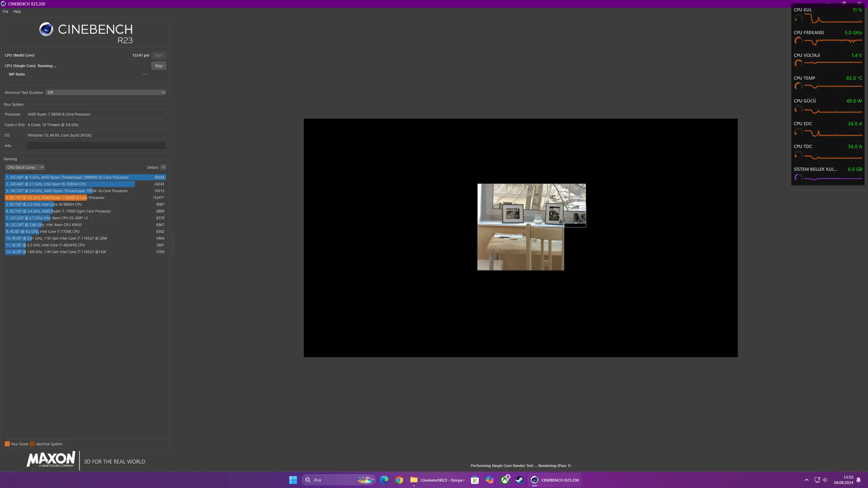The image size is (868, 488).
Task: Expand ranking Details arrow
Action: [163, 167]
